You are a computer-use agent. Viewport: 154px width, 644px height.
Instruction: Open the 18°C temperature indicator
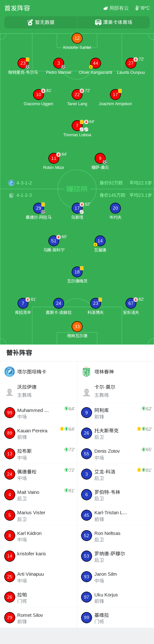click(x=142, y=8)
